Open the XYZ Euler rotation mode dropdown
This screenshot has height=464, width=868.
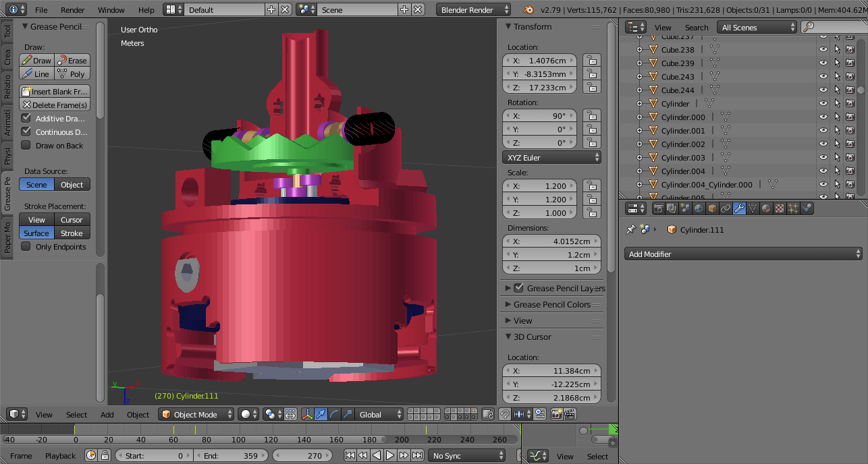pyautogui.click(x=551, y=157)
